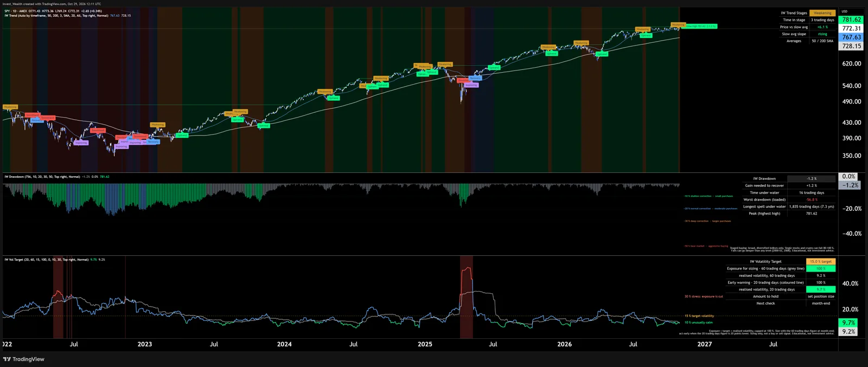Click the '-10 % shallow correction' level label
This screenshot has height=367, width=868.
point(709,196)
